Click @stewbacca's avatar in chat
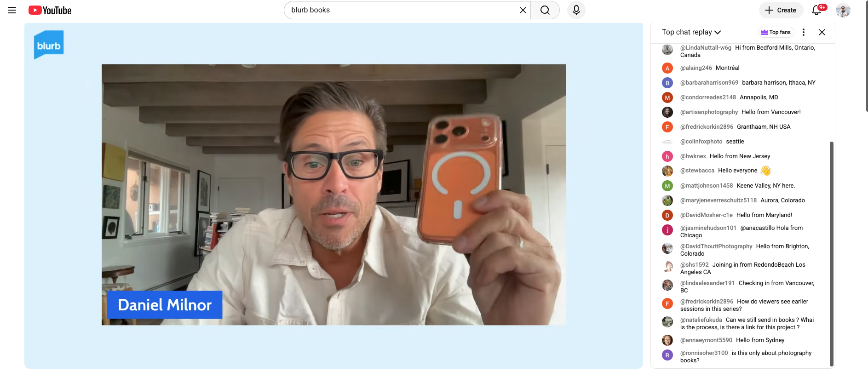Viewport: 868px width, 372px height. click(x=667, y=171)
